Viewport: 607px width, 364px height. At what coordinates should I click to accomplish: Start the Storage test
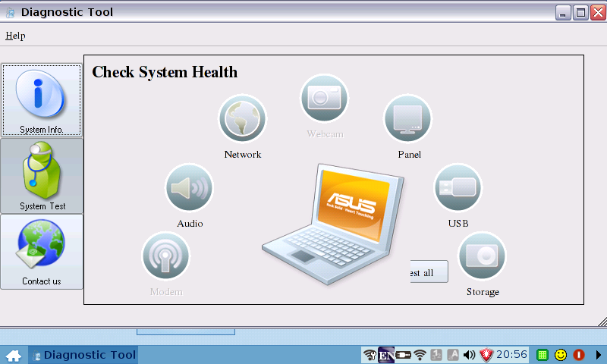[x=482, y=256]
